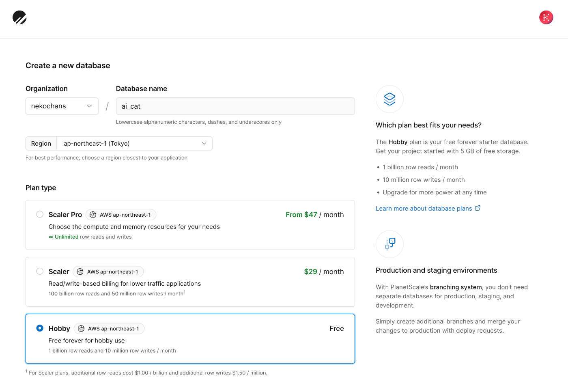Select the Scaler Pro plan radio button
The height and width of the screenshot is (392, 568).
40,214
